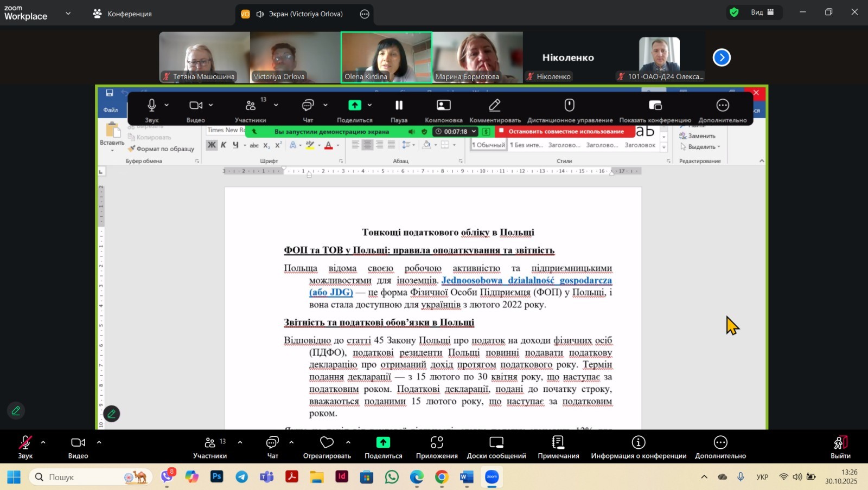Toggle bold Ж formatting in Word

click(x=212, y=145)
